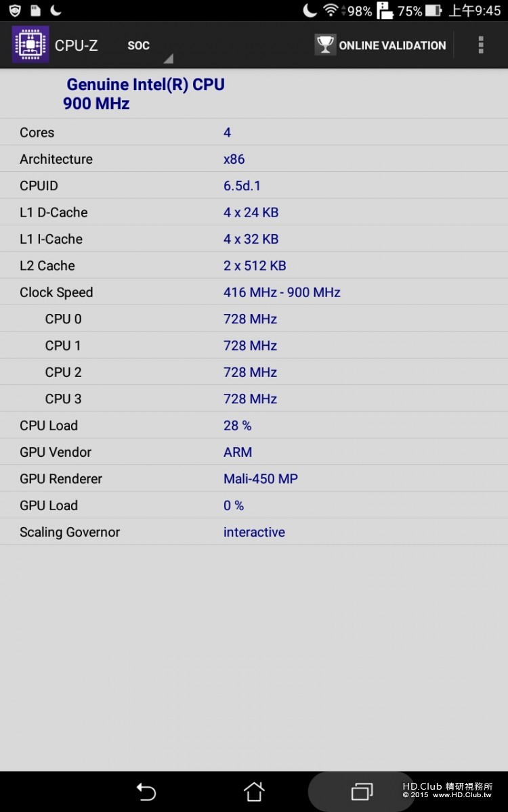Open the recent apps switcher
The height and width of the screenshot is (812, 508).
(x=362, y=791)
